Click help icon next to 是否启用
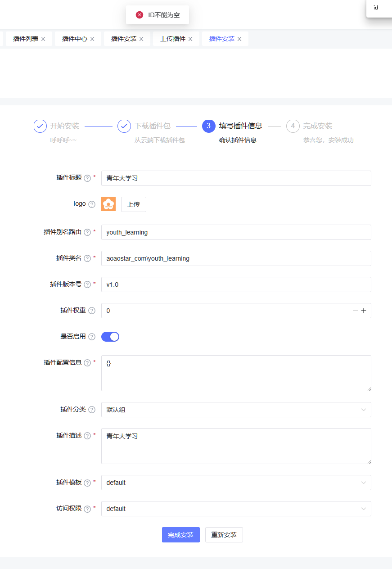 click(x=92, y=336)
